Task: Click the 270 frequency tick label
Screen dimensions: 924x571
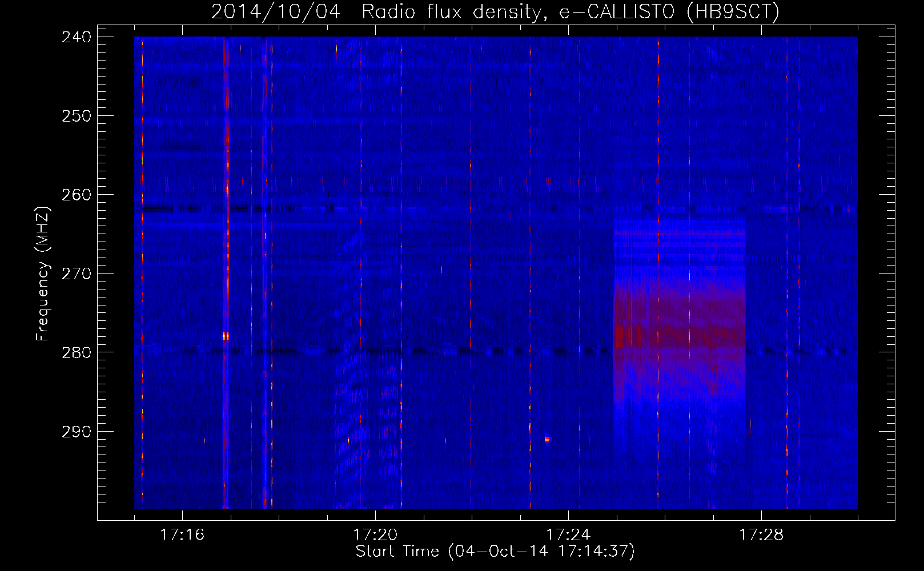Action: click(77, 274)
